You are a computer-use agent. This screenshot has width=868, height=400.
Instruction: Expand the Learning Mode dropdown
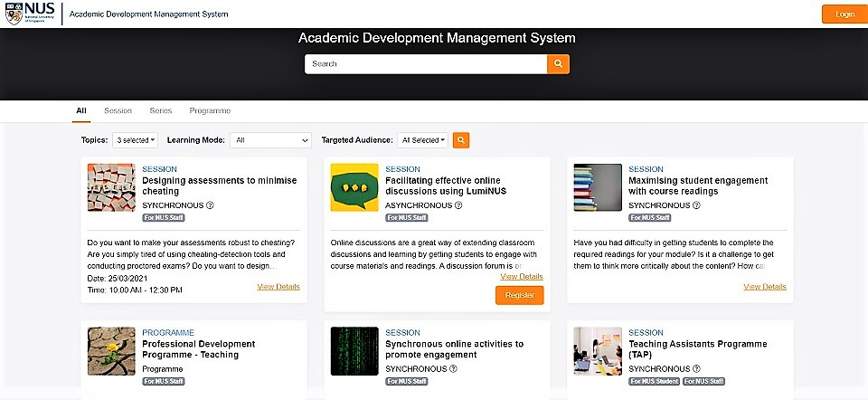(x=270, y=140)
